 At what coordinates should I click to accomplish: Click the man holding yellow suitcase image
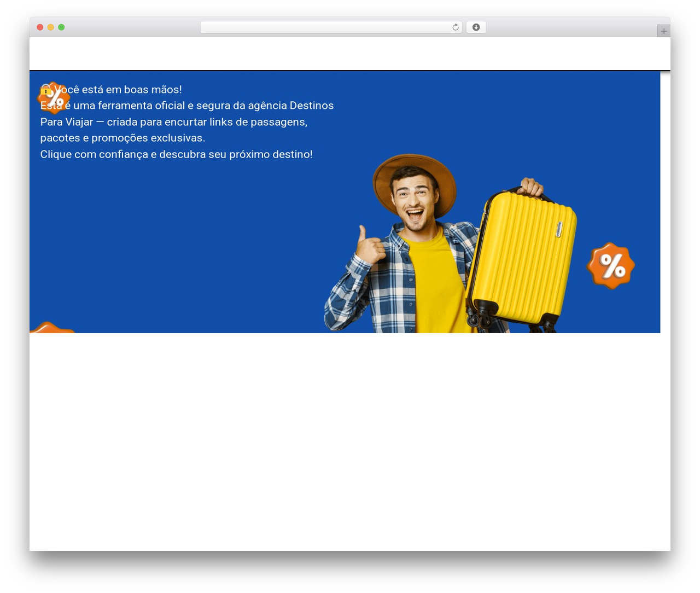click(451, 243)
